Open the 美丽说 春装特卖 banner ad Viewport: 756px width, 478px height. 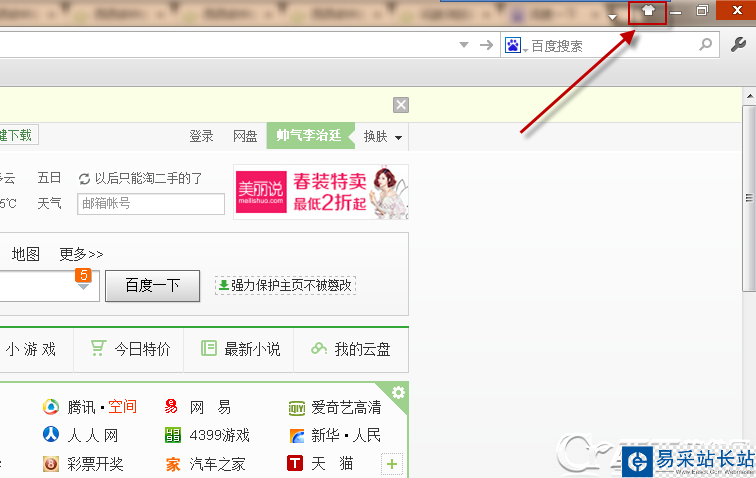(x=321, y=192)
